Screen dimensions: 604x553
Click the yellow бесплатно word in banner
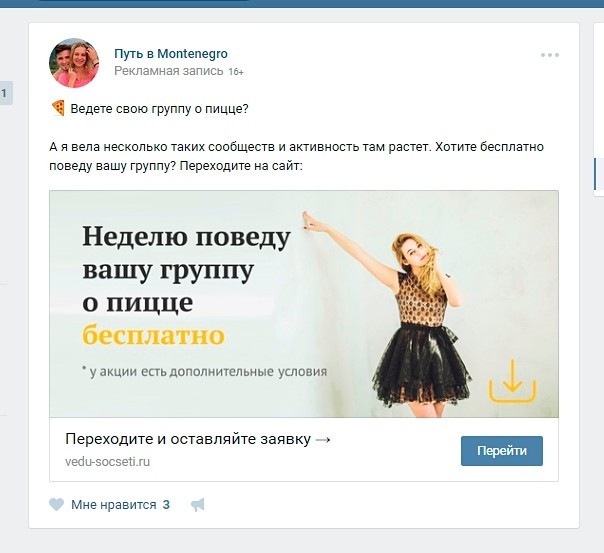click(153, 335)
